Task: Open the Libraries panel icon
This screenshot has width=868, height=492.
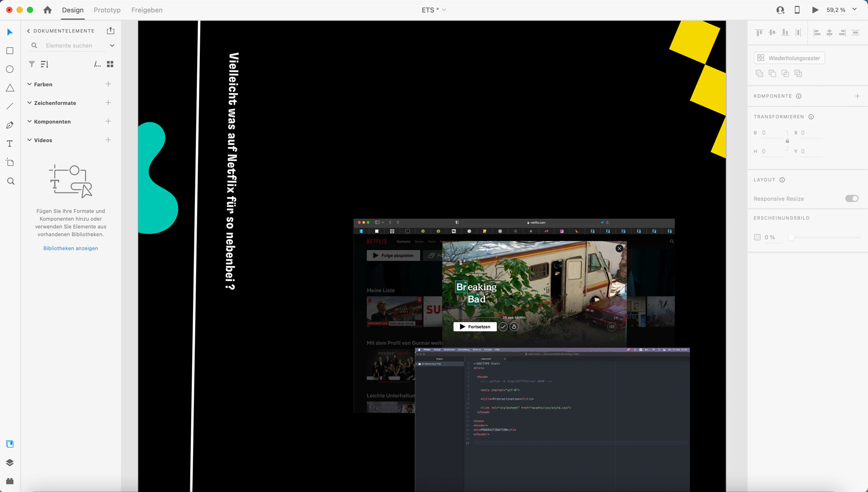Action: pyautogui.click(x=9, y=444)
